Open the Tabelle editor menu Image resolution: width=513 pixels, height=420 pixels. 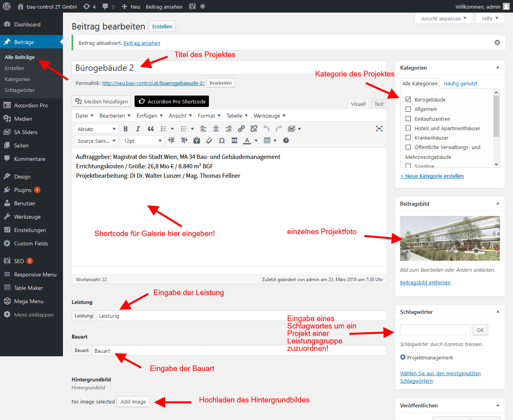(237, 116)
